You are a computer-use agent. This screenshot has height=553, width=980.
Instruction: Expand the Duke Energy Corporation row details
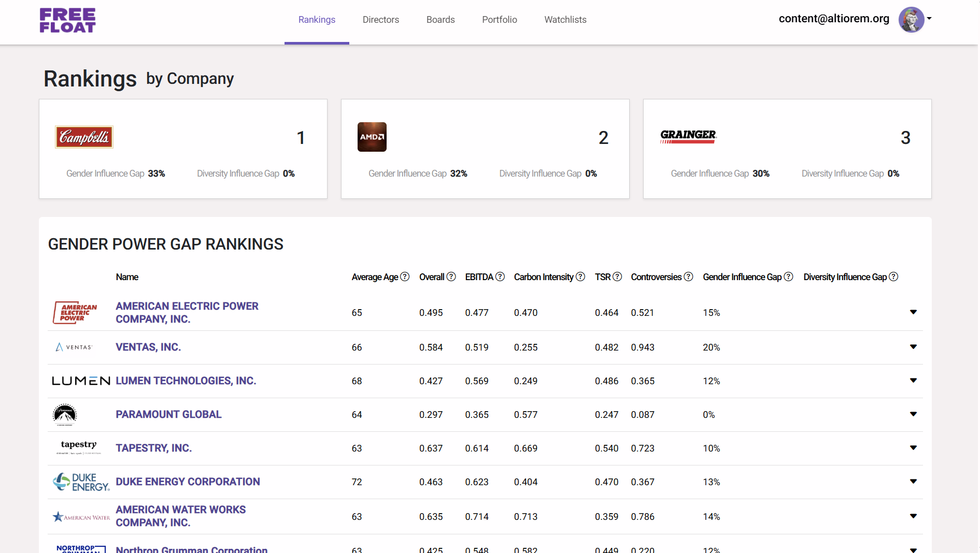[x=913, y=482]
